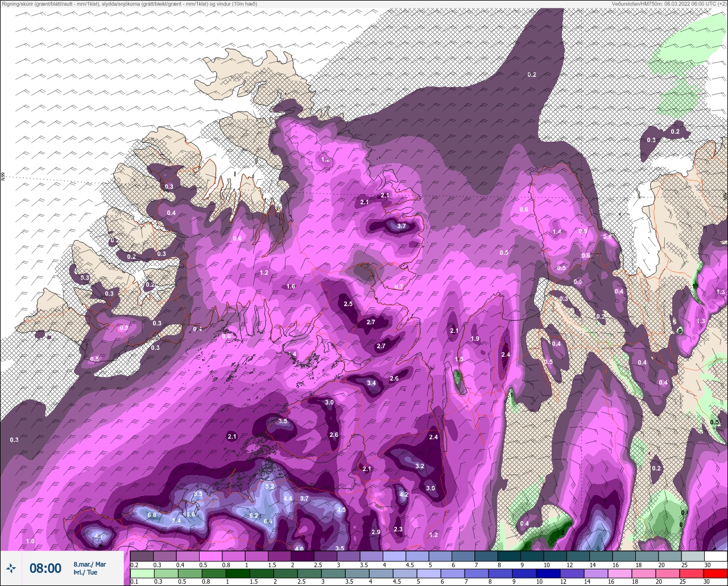Click the 2.9 precipitation value on the map
The height and width of the screenshot is (586, 728).
(x=375, y=533)
